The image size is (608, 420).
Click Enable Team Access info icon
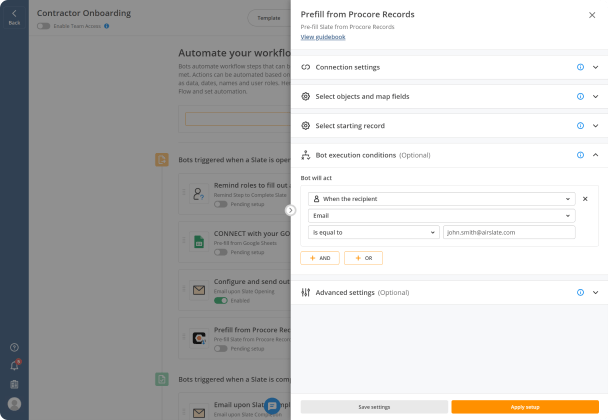(107, 26)
